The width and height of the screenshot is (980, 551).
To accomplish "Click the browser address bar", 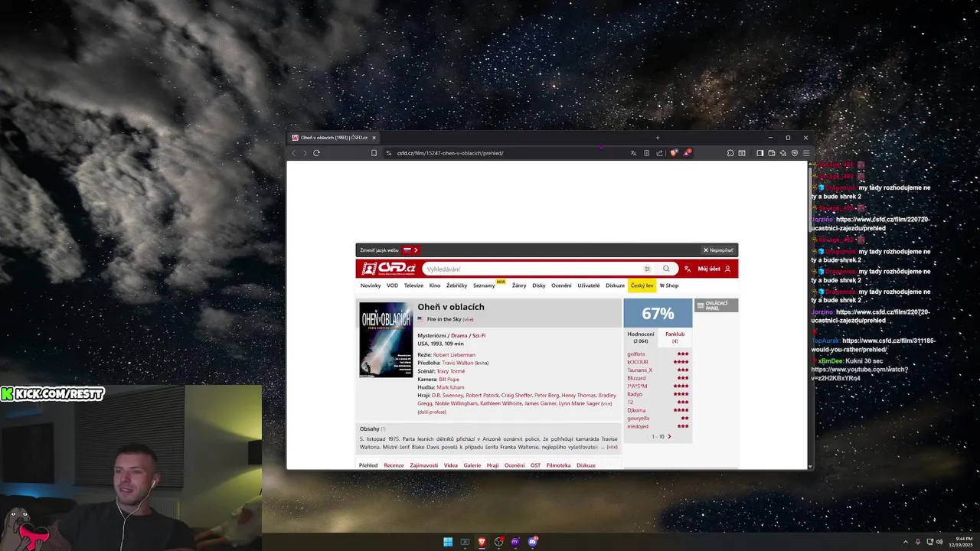I will click(505, 153).
